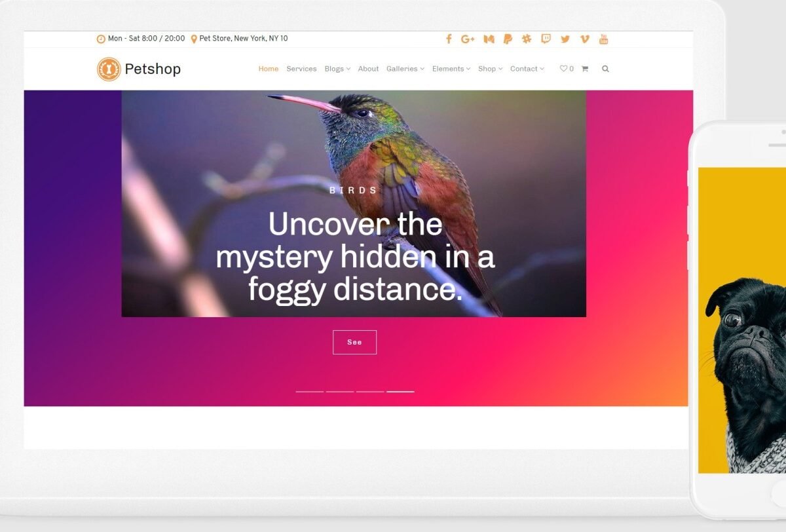Visit the Twitch channel icon
This screenshot has width=786, height=532.
[546, 39]
